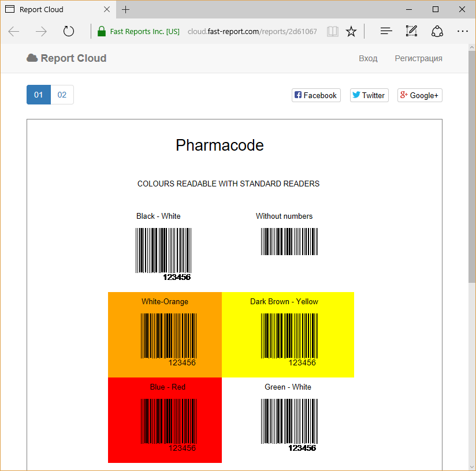Click Fast Reports Inc. certificate label
Viewport: 476px width, 471px height.
(x=144, y=32)
